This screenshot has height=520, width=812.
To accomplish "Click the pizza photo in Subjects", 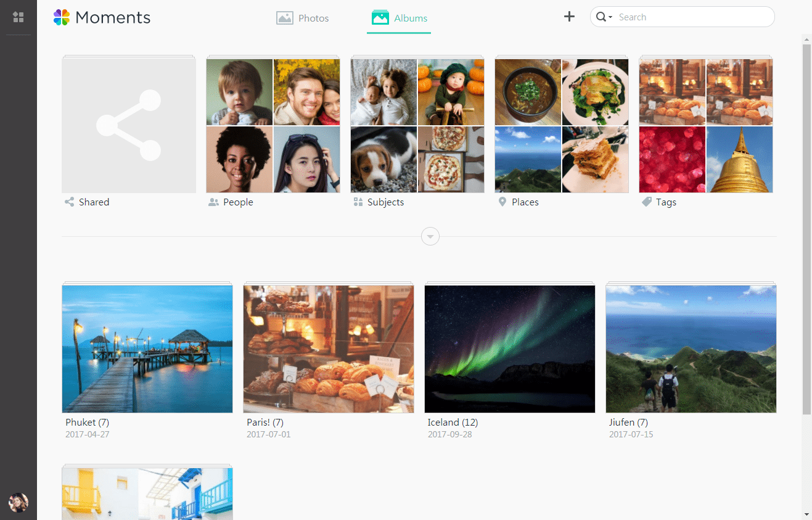I will coord(451,160).
